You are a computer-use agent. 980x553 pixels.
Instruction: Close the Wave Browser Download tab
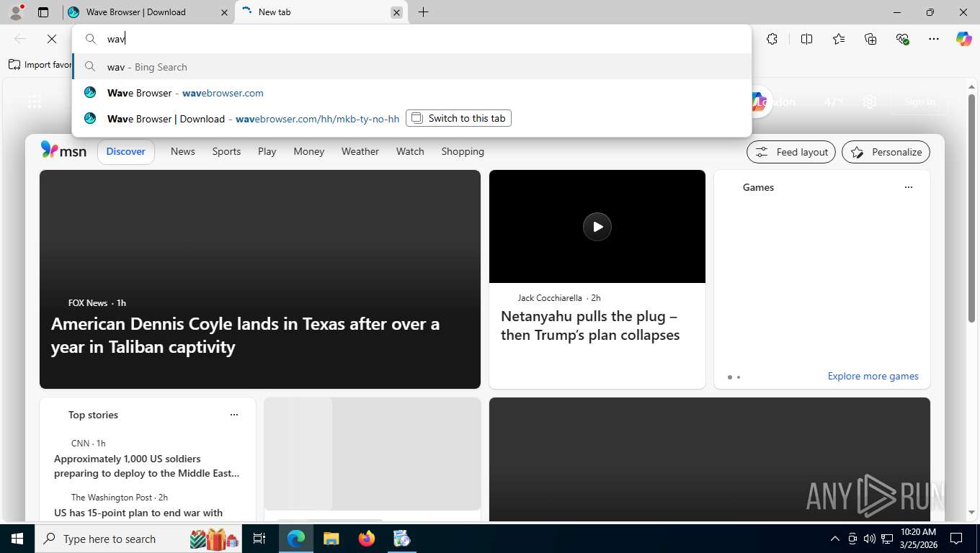click(224, 12)
